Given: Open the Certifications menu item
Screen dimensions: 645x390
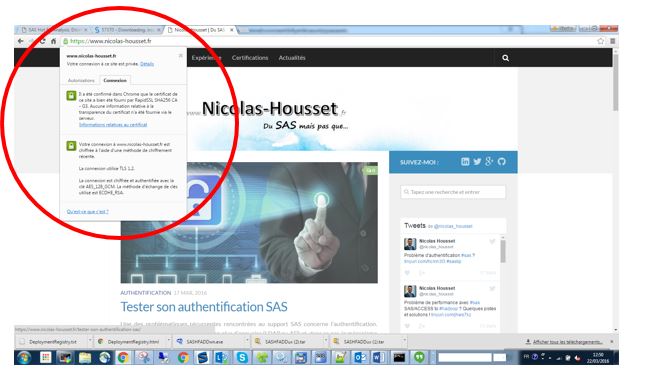Looking at the screenshot, I should click(250, 58).
